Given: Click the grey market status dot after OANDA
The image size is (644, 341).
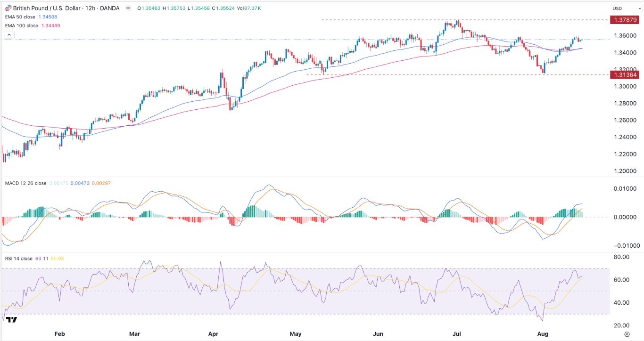Looking at the screenshot, I should [x=126, y=8].
